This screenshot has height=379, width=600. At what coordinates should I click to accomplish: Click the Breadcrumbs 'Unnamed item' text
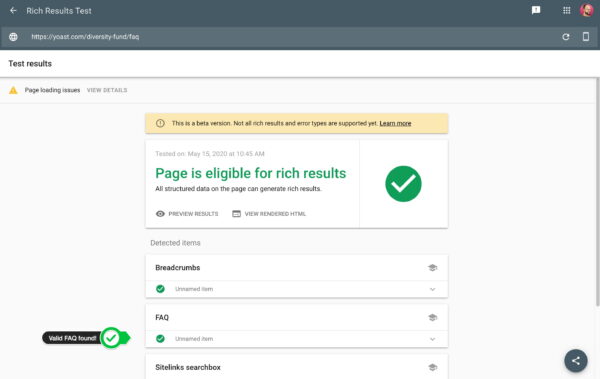tap(194, 289)
